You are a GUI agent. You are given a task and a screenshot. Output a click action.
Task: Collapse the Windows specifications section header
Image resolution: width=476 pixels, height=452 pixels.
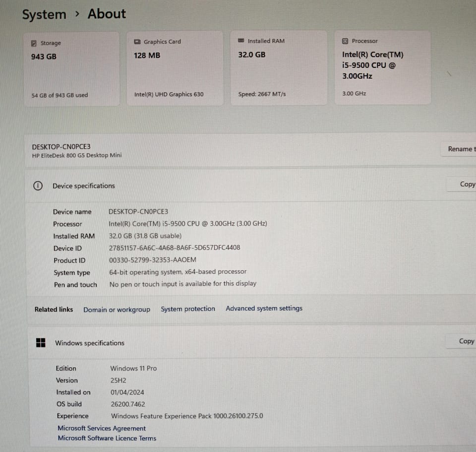251,342
